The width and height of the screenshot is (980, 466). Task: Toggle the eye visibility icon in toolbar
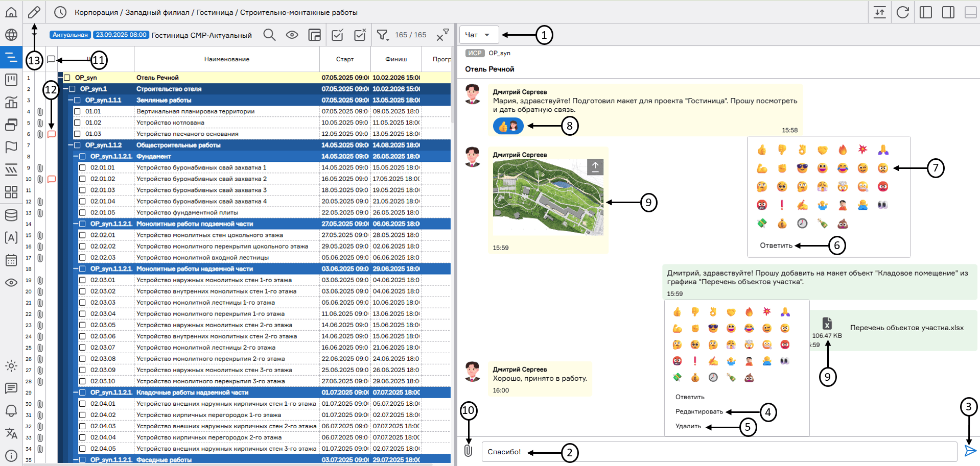(292, 35)
